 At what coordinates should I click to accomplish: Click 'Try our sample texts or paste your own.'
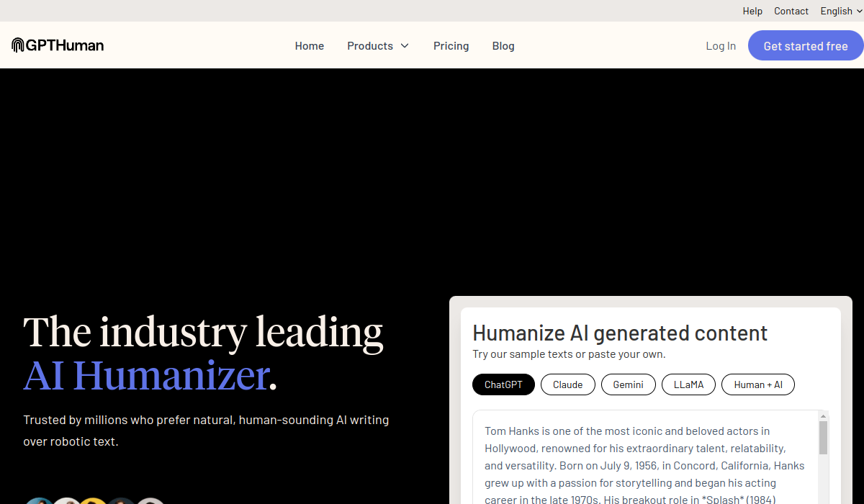pyautogui.click(x=569, y=354)
